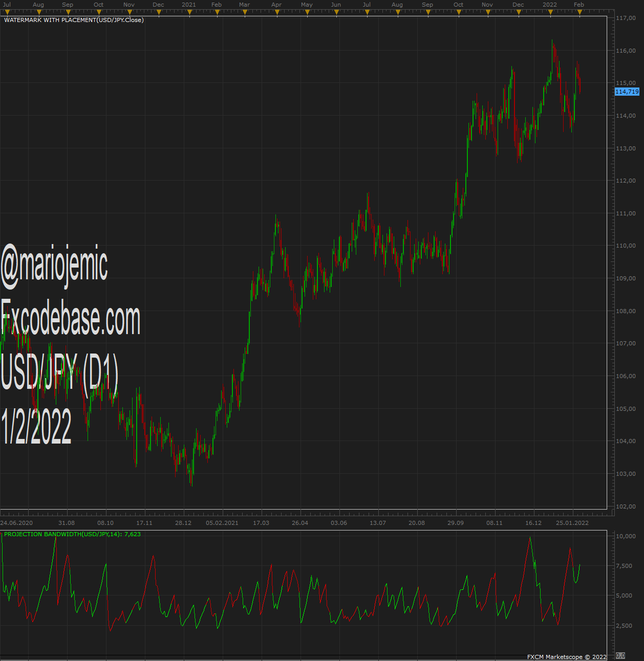Screen dimensions: 644x661
Task: Click the 116,00 price axis label
Action: 626,51
